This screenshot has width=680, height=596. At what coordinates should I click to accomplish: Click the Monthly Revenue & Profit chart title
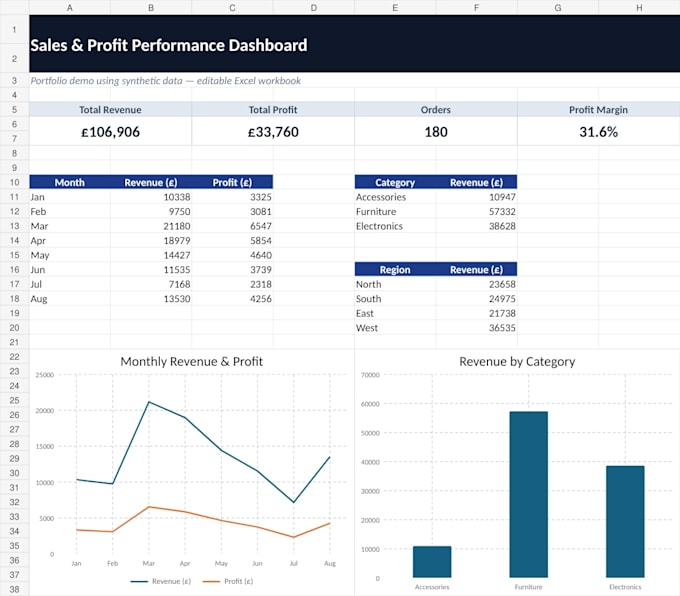point(192,361)
